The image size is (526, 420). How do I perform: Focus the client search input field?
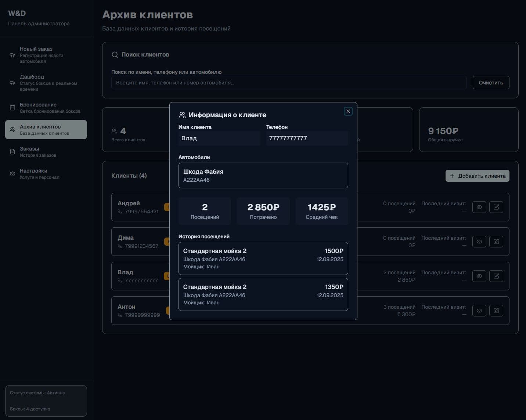[289, 83]
